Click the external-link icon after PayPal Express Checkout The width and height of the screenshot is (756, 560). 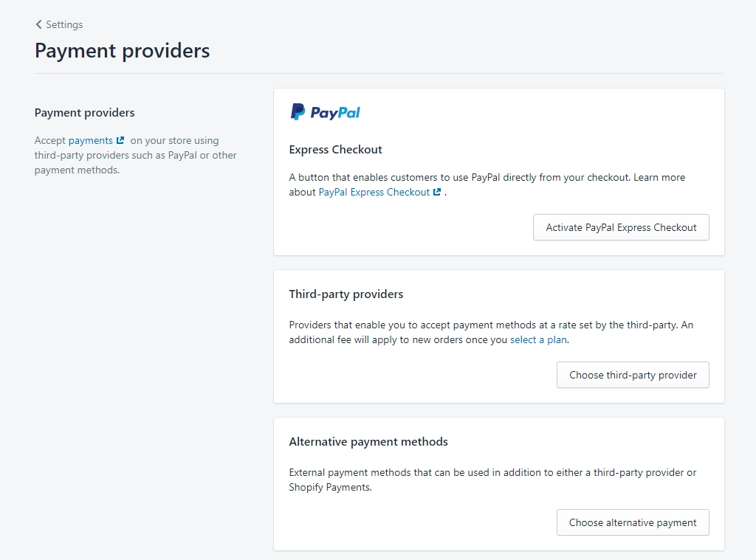click(x=437, y=192)
